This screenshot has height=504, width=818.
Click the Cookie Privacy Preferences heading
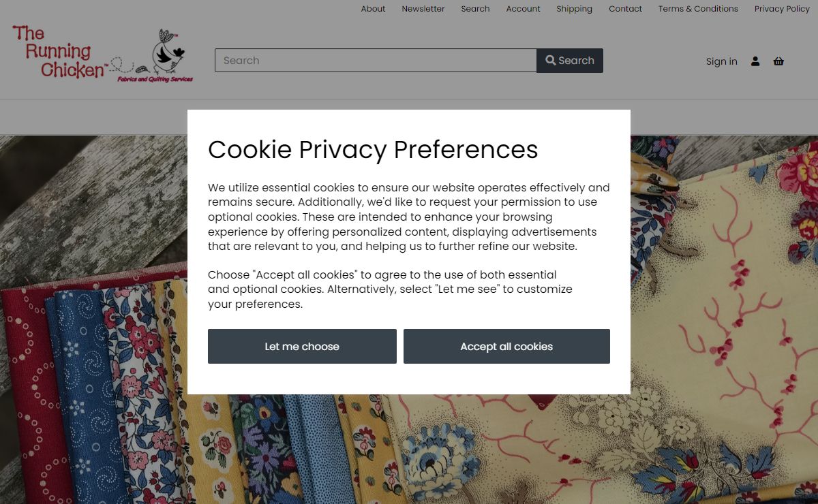[x=373, y=149]
